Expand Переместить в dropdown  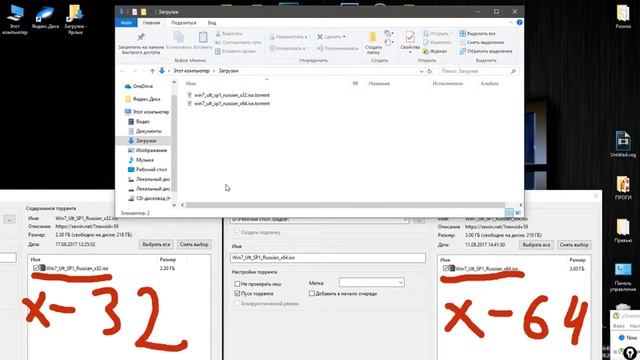pyautogui.click(x=308, y=37)
